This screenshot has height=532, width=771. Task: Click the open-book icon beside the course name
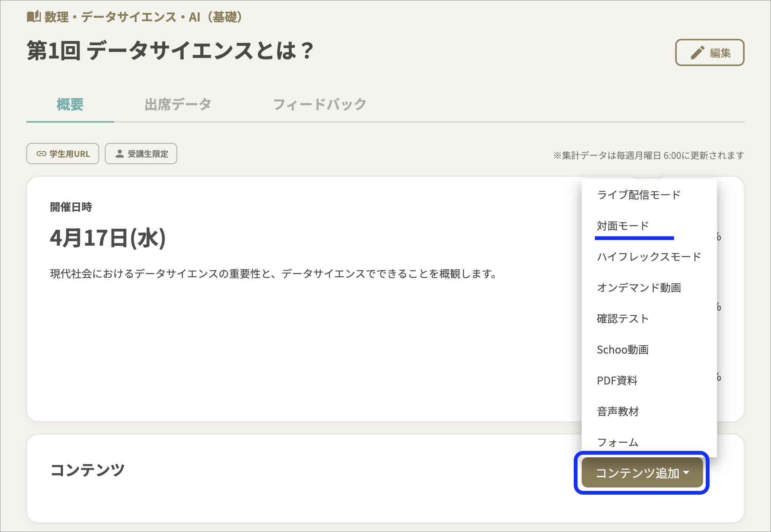click(34, 17)
